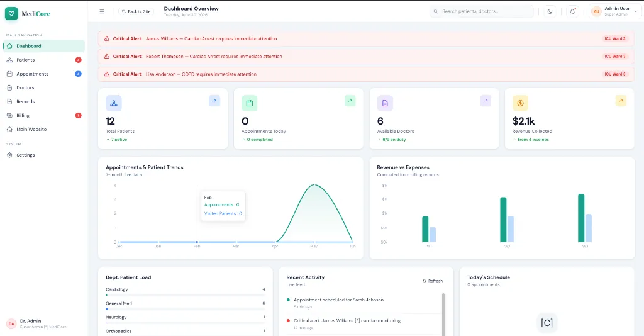Click warning icon of Lisa Anderson alert
Image resolution: width=644 pixels, height=336 pixels.
pyautogui.click(x=106, y=74)
